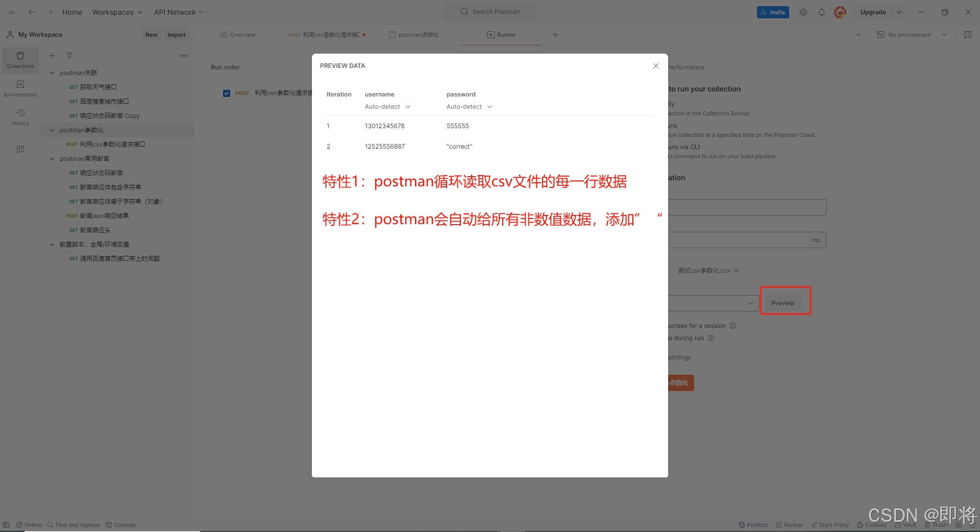Switch to the postman参数化 tab
The height and width of the screenshot is (532, 980).
tap(414, 35)
